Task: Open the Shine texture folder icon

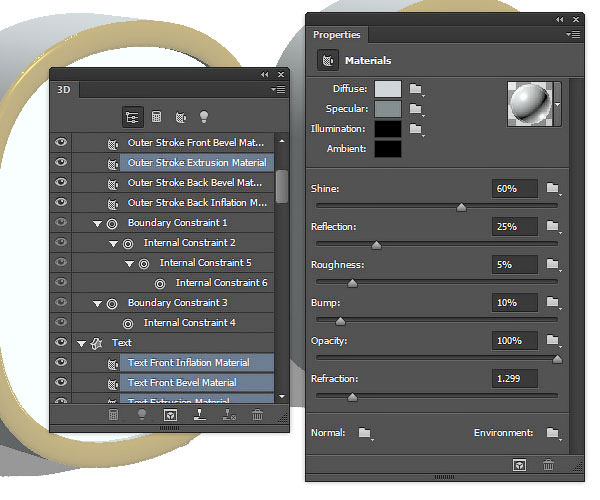Action: [552, 189]
